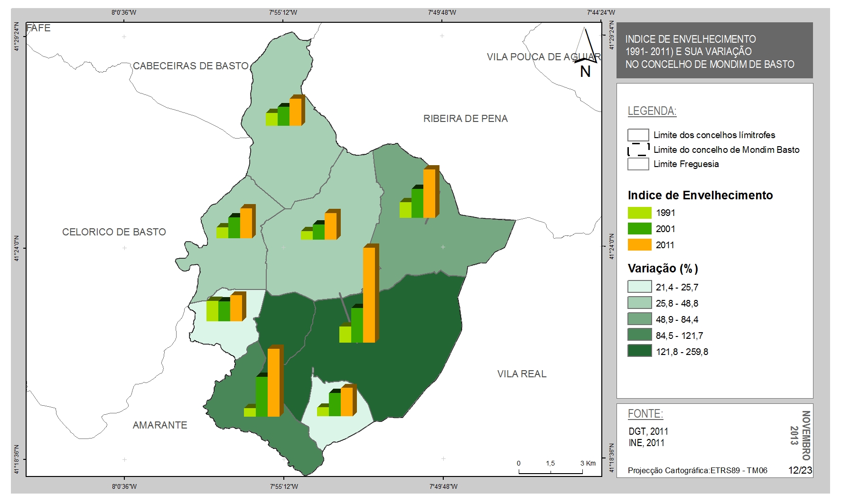Click the CABECEIRAS DE BASTO label
The width and height of the screenshot is (841, 504).
[x=191, y=66]
